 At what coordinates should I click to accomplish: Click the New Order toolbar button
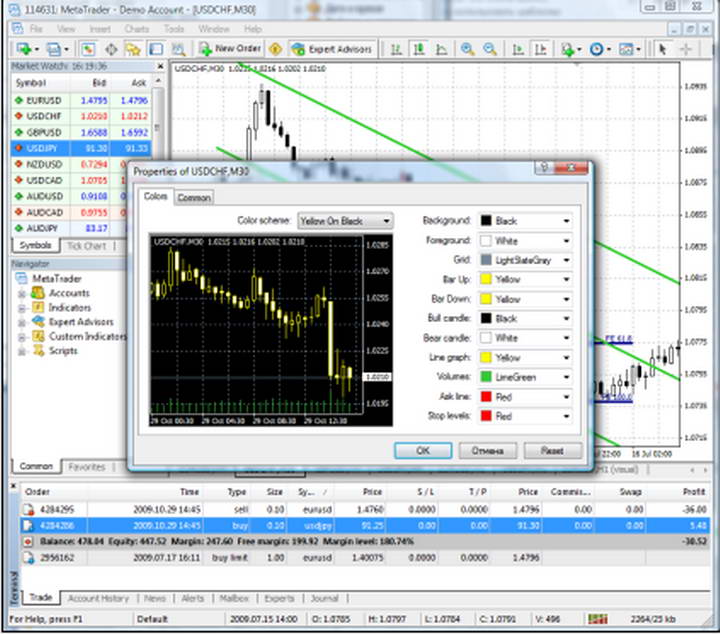point(230,48)
